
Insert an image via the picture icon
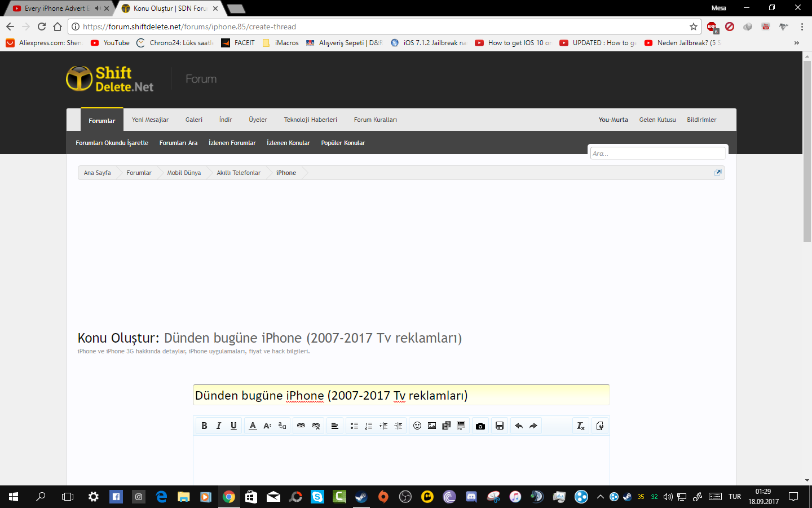pos(432,426)
